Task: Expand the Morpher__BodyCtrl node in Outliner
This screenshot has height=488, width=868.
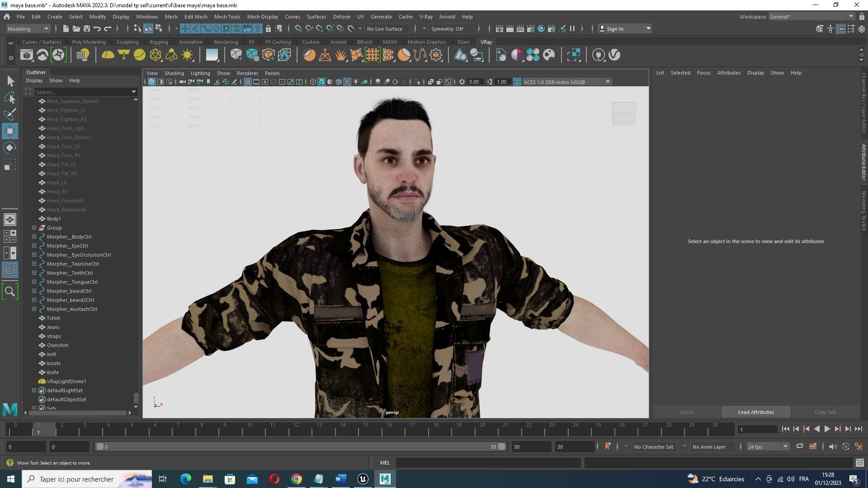Action: point(34,237)
